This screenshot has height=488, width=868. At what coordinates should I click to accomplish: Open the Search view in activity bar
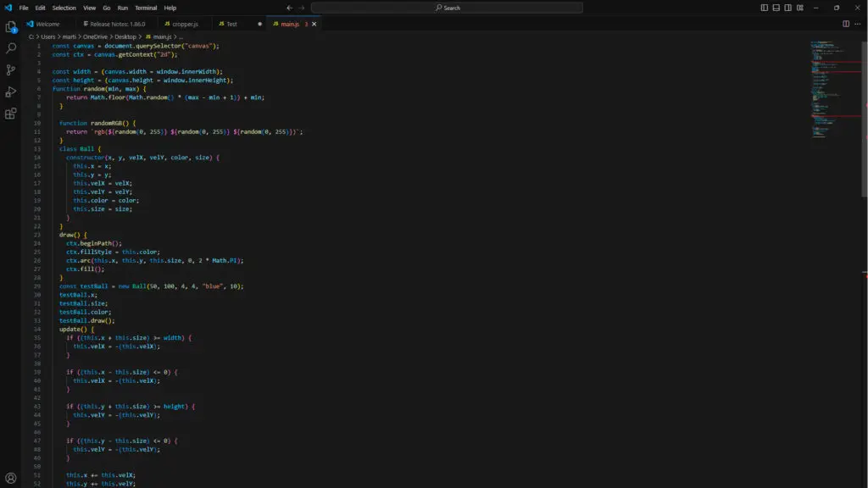pyautogui.click(x=10, y=48)
